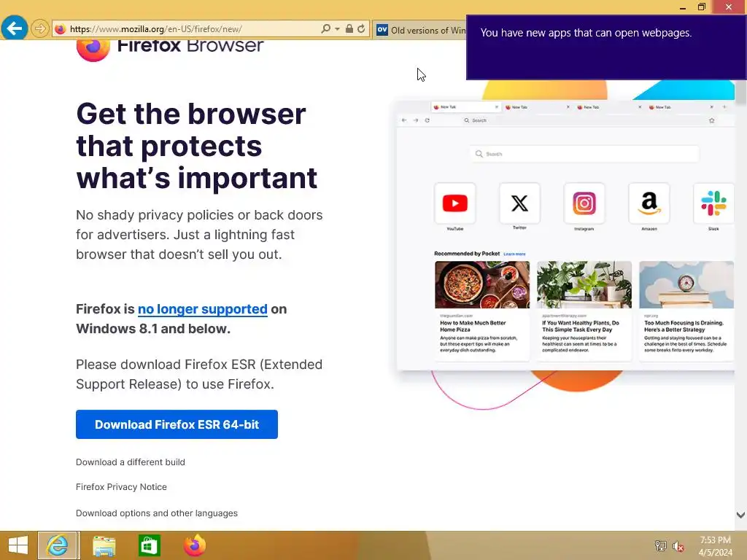
Task: Click Learn more beside Recommended by Pocket
Action: pyautogui.click(x=514, y=254)
